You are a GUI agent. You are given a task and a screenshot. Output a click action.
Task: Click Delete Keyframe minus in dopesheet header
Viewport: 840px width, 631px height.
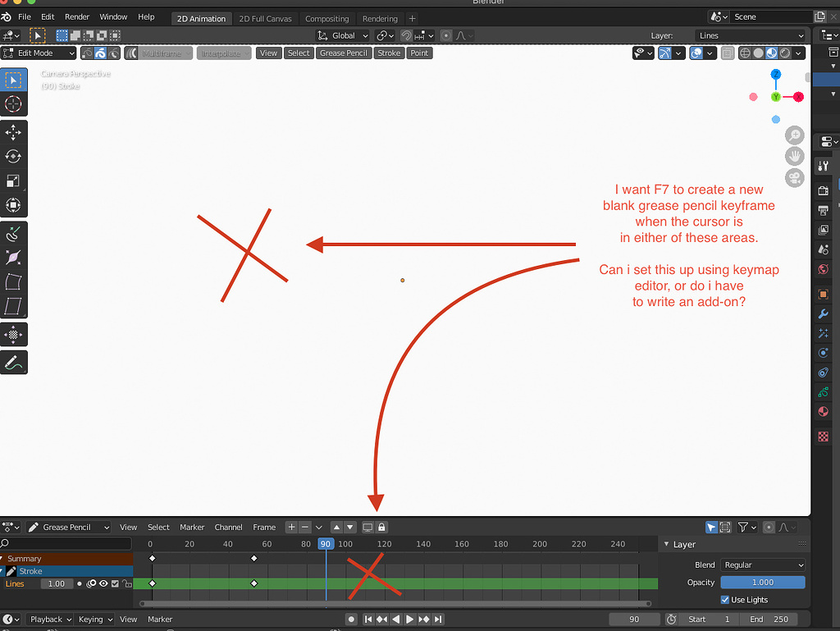305,527
